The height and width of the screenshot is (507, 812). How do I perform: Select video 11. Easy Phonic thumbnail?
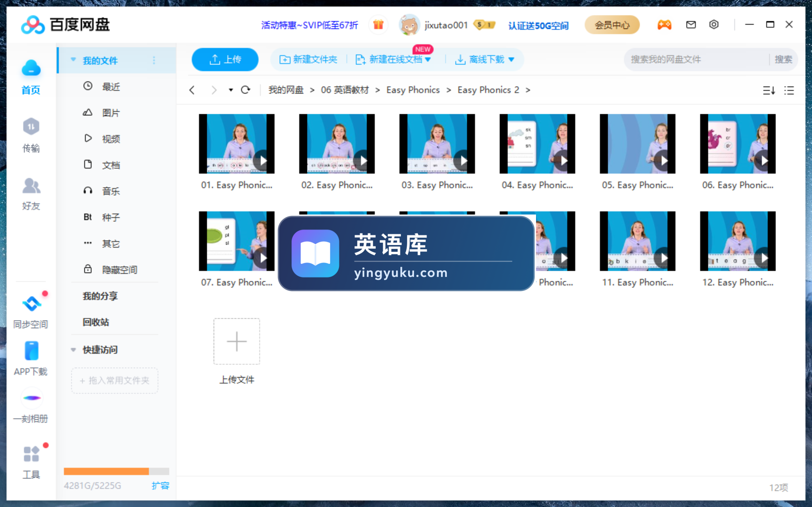click(638, 241)
